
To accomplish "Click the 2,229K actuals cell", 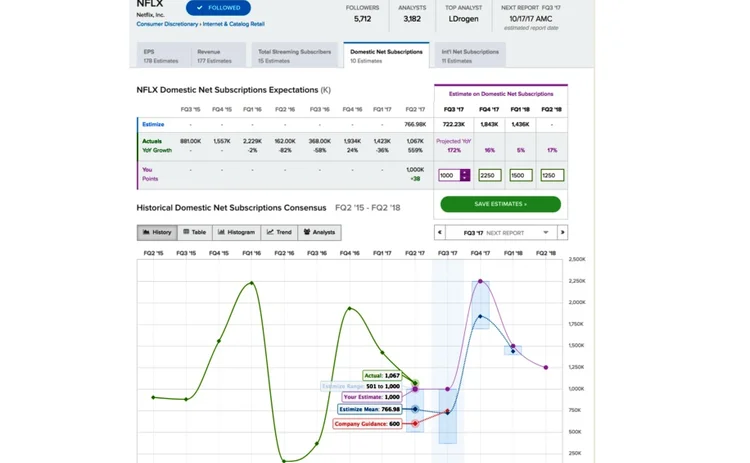I will pos(252,141).
